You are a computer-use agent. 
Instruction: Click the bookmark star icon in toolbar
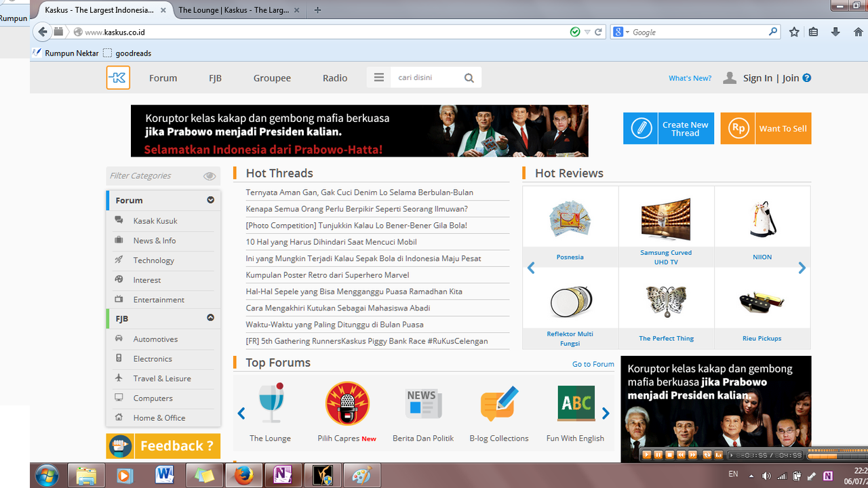click(x=794, y=32)
